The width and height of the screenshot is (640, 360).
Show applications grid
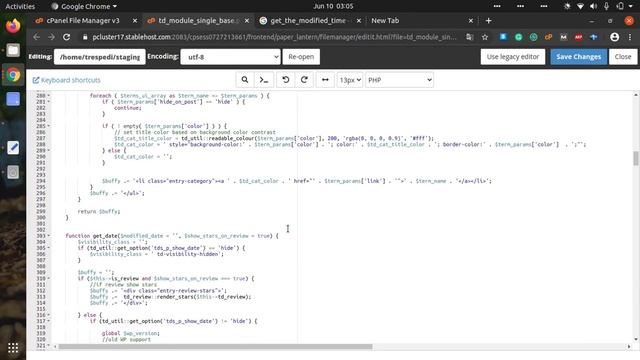pos(13,348)
